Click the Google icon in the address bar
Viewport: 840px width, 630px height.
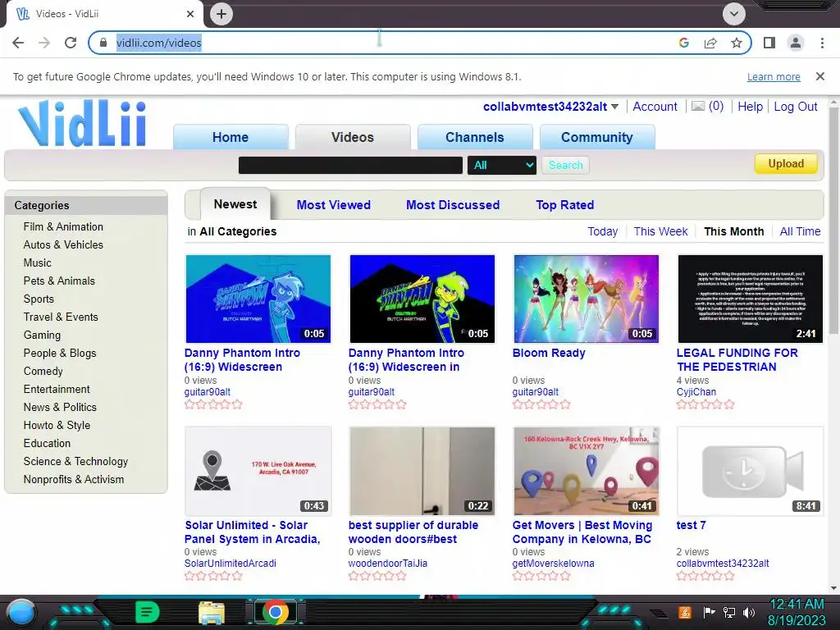(x=683, y=43)
